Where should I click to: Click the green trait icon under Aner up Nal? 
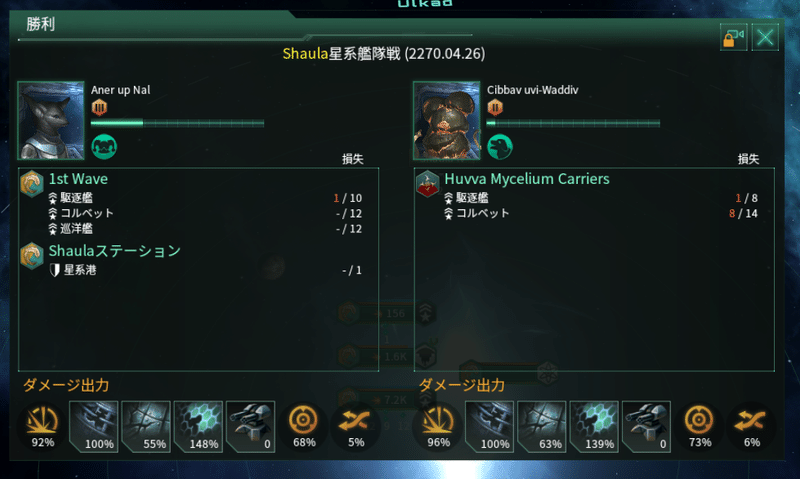(104, 147)
